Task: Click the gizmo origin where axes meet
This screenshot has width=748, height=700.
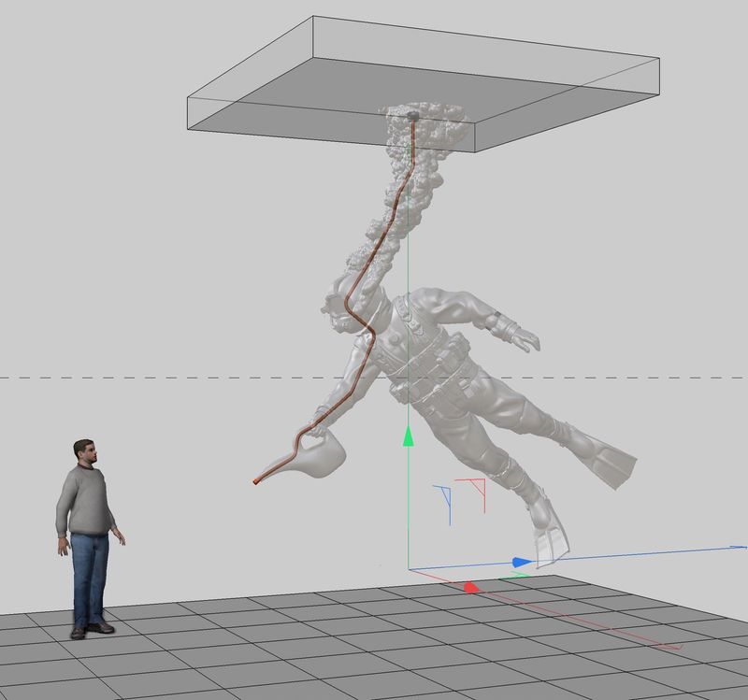Action: click(x=409, y=568)
